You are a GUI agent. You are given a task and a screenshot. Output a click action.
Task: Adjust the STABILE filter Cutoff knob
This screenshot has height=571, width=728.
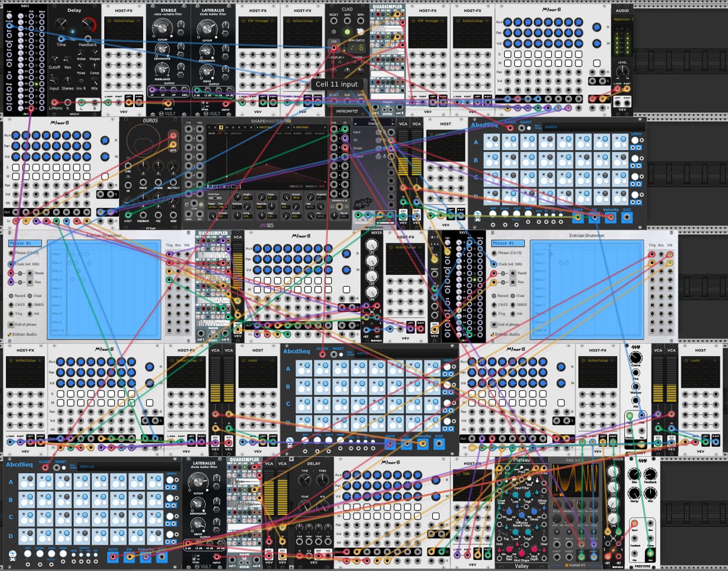point(161,27)
